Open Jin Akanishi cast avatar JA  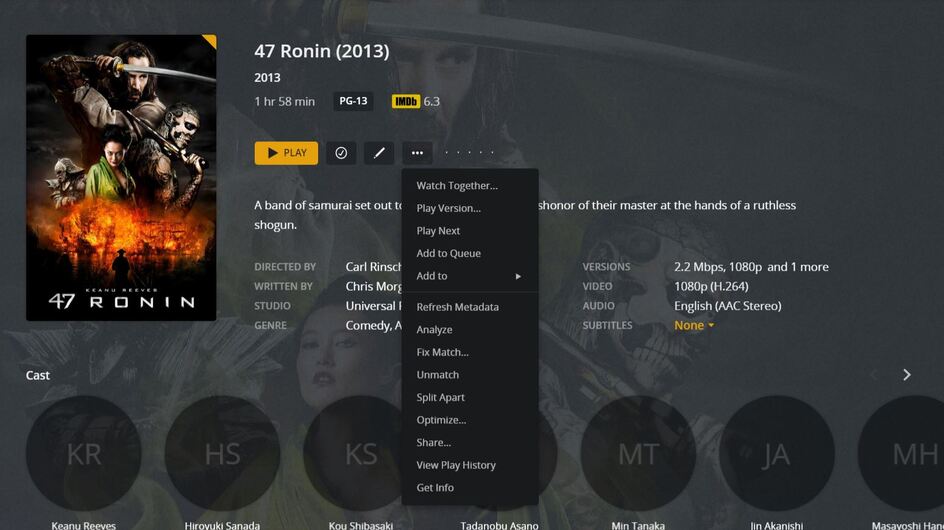click(x=777, y=453)
